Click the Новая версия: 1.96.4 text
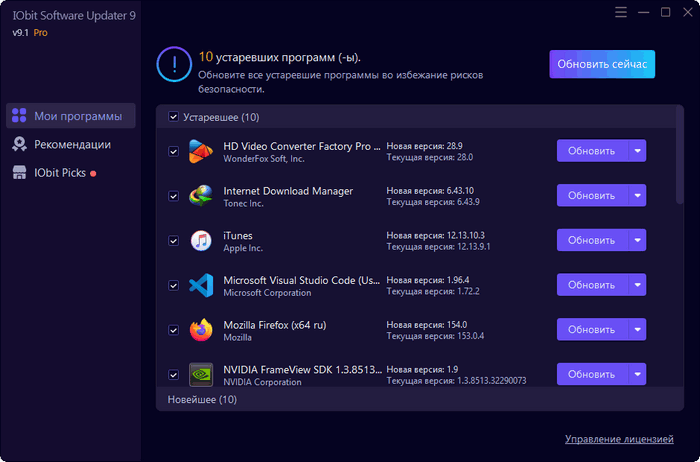Viewport: 700px width, 462px height. (x=428, y=280)
